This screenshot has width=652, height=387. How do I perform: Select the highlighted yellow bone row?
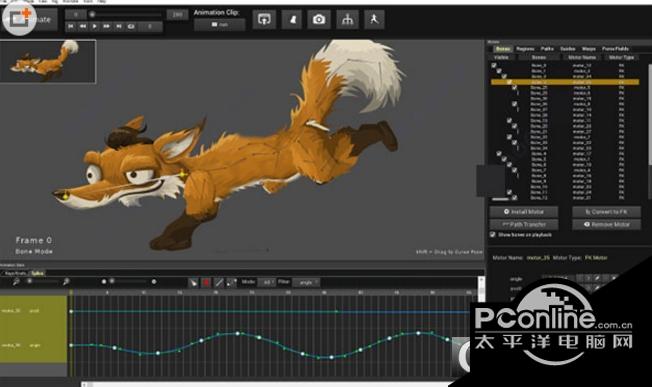565,82
